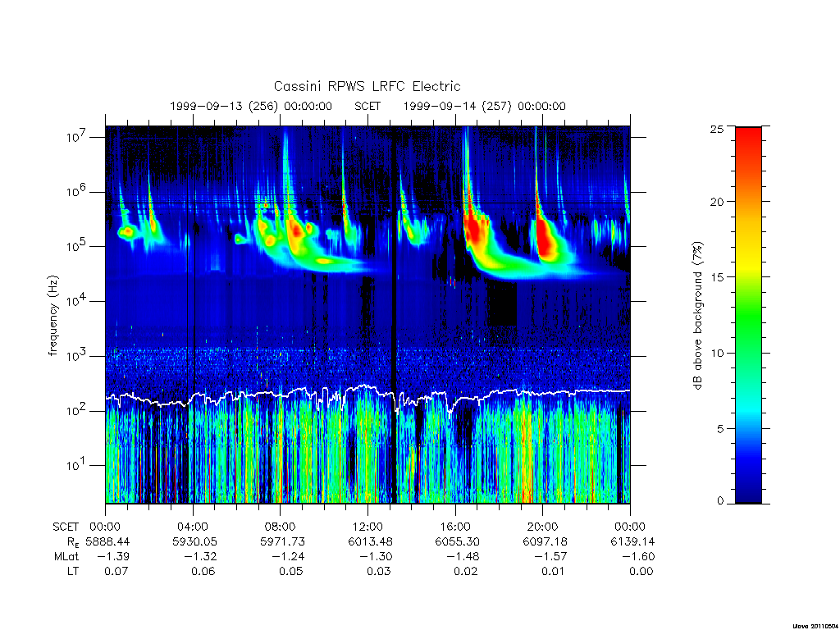Click the color bar value '0'
840x630 pixels.
[720, 501]
